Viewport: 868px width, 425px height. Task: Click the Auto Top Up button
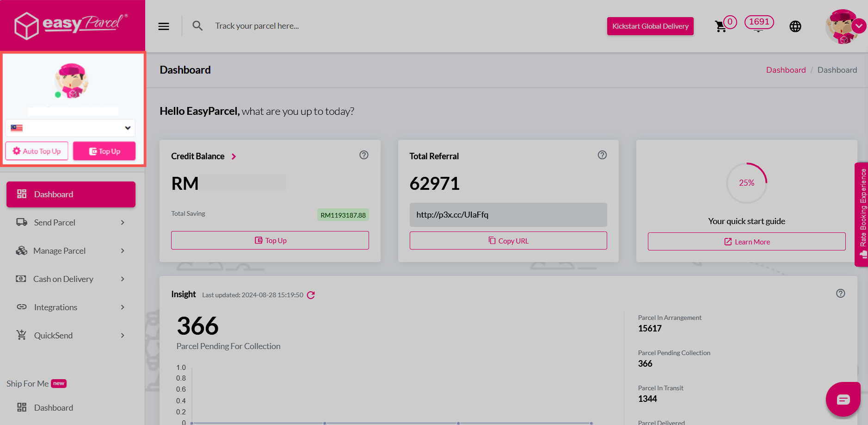[x=37, y=151]
